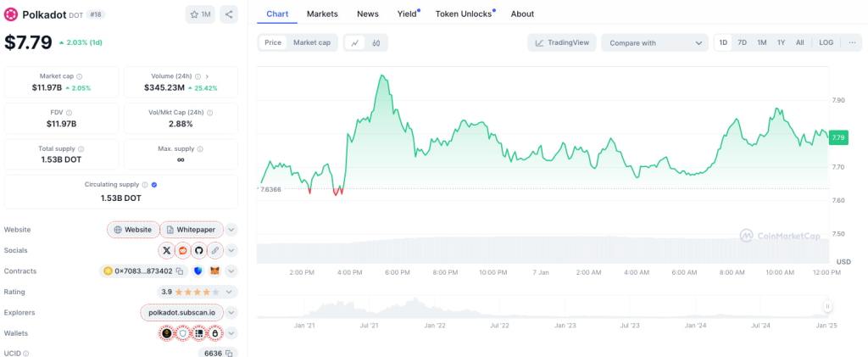Click the Volume (24h) info icon

point(198,76)
